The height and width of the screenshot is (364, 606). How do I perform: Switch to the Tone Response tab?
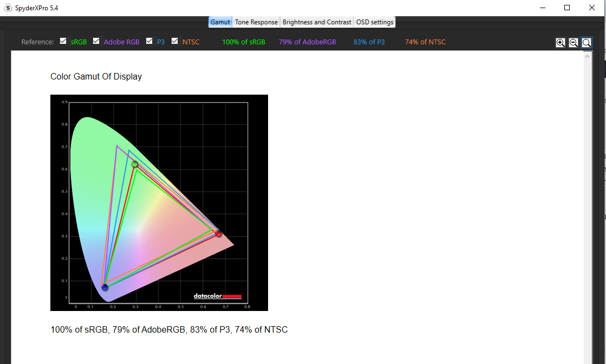pos(256,22)
